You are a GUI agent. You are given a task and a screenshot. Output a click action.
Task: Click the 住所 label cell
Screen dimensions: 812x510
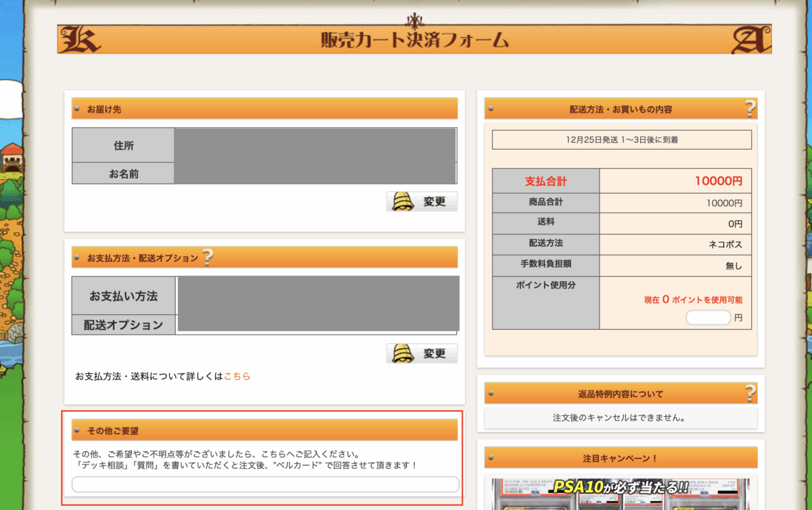coord(123,146)
